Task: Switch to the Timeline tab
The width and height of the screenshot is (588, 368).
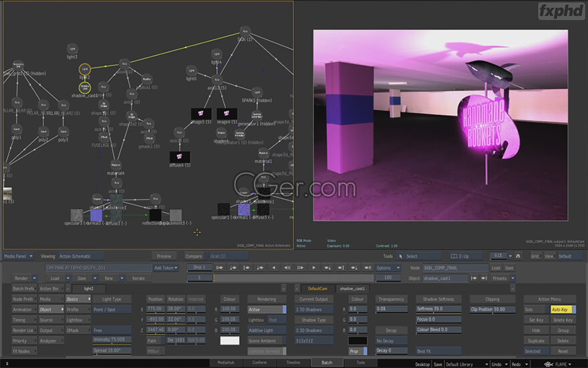Action: 293,363
